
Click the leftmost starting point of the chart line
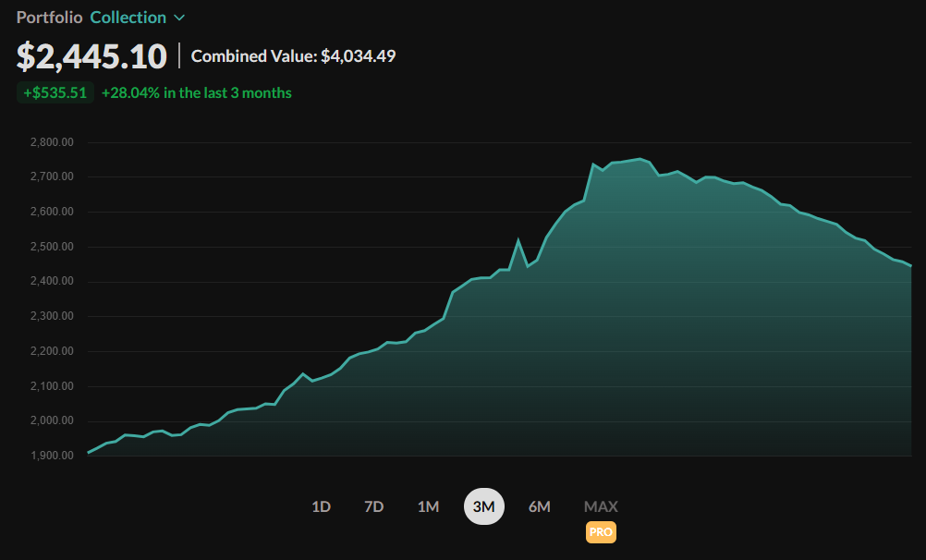[x=89, y=452]
